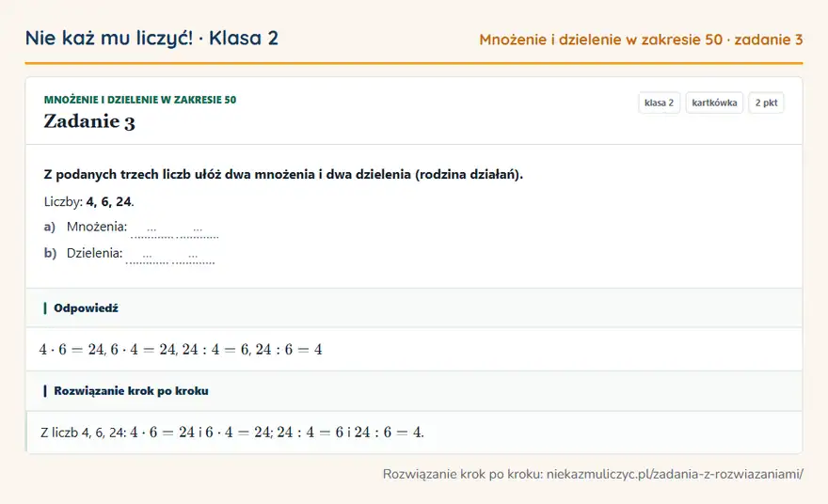Click the 'Zadanie 3' heading

(89, 121)
